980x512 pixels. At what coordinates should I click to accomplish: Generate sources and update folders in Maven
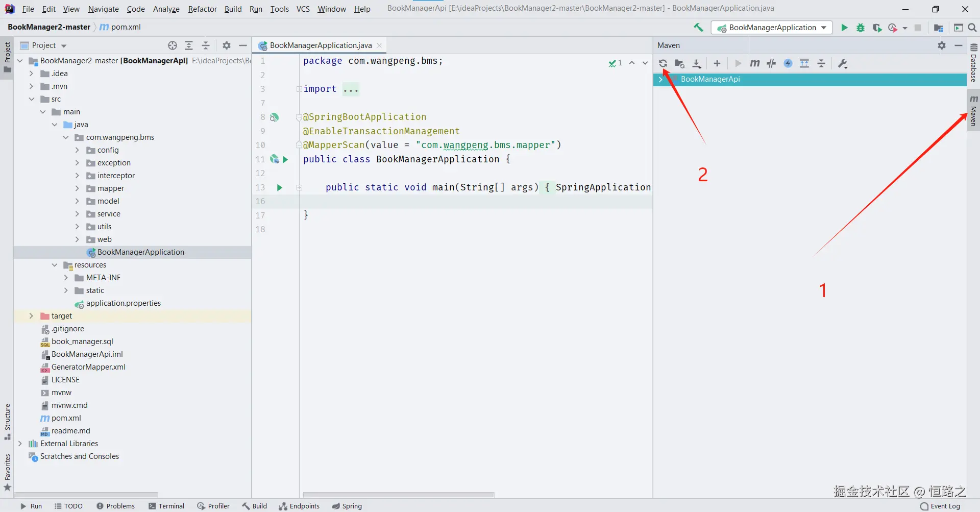tap(679, 63)
